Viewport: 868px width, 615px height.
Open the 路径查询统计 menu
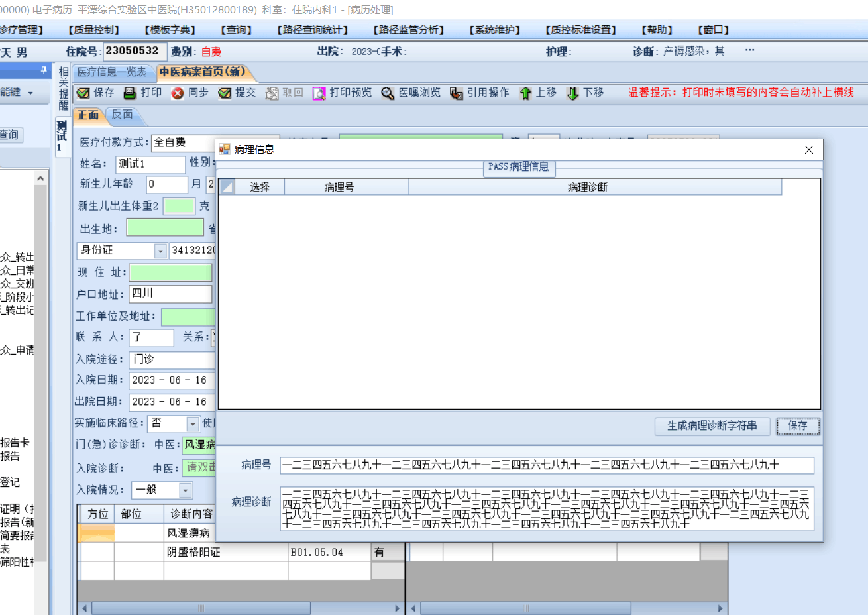(313, 30)
